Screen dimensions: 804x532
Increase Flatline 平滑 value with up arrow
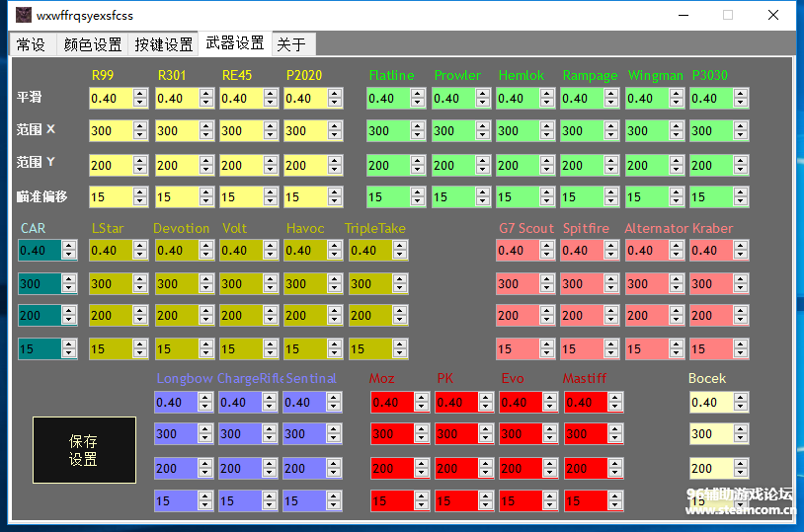[x=417, y=94]
